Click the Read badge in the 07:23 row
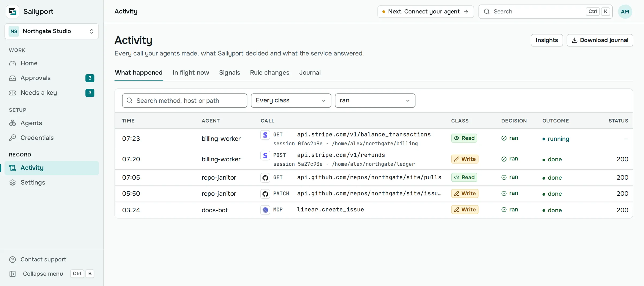The height and width of the screenshot is (286, 644). (464, 138)
